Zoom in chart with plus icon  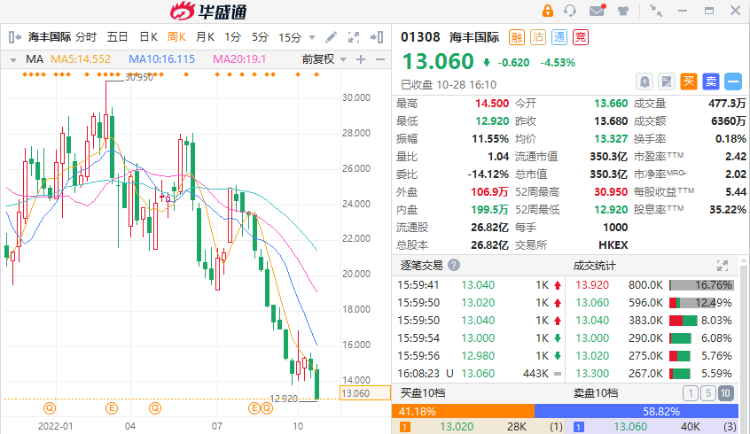tap(361, 59)
